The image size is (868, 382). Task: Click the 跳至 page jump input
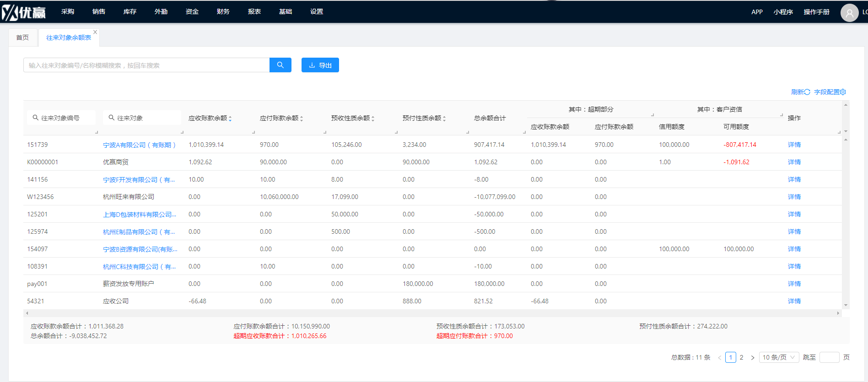pos(829,357)
